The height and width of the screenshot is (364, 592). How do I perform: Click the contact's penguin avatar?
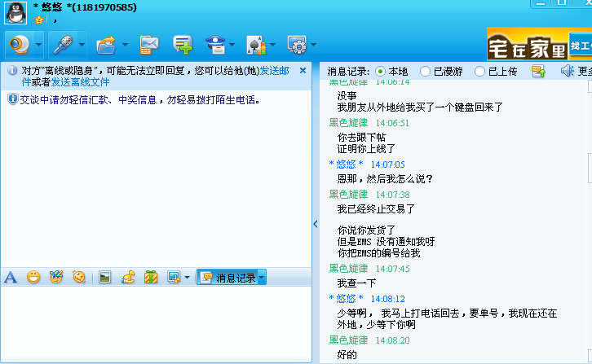[15, 13]
